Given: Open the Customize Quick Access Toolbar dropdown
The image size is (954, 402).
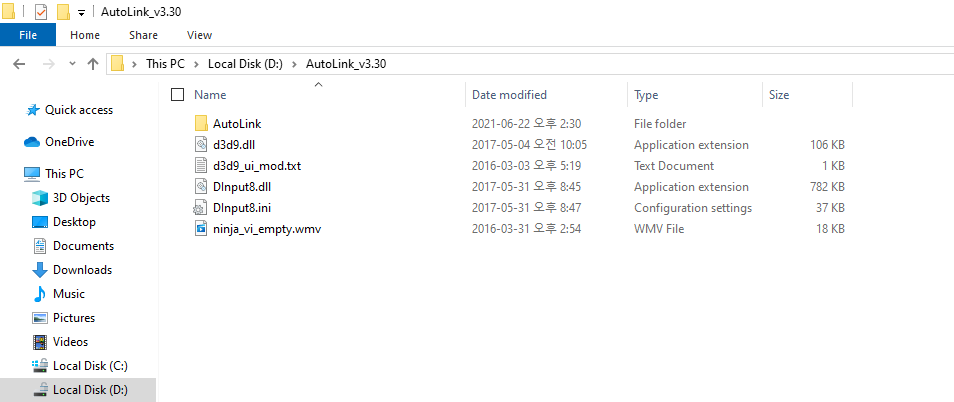Looking at the screenshot, I should pos(80,13).
